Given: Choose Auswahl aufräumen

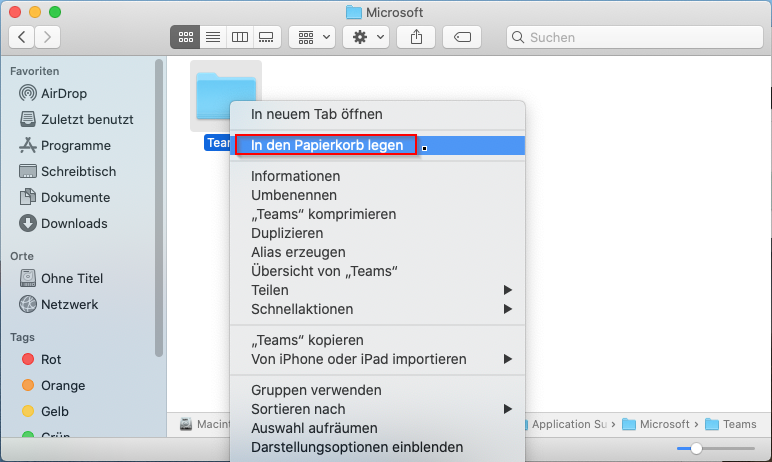Looking at the screenshot, I should coord(377,428).
